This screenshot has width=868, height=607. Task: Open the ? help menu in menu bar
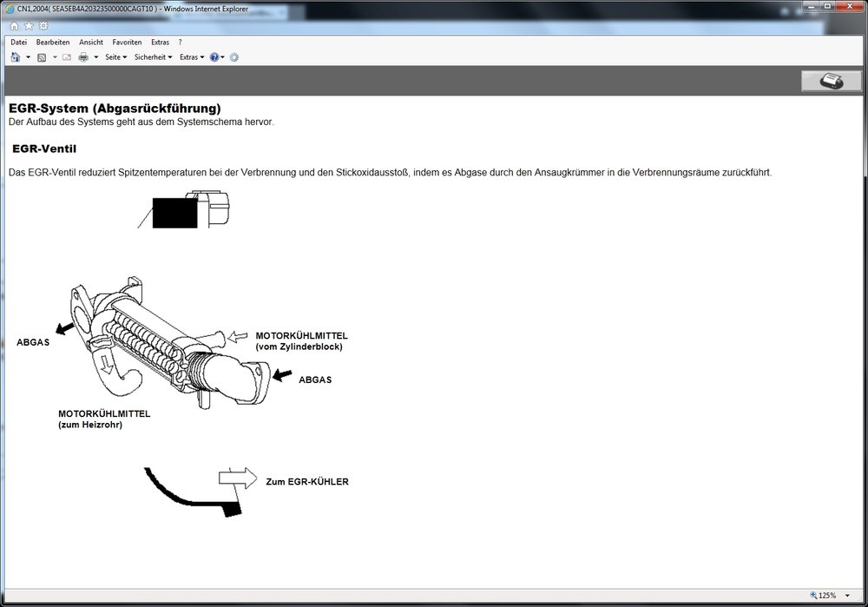point(181,42)
